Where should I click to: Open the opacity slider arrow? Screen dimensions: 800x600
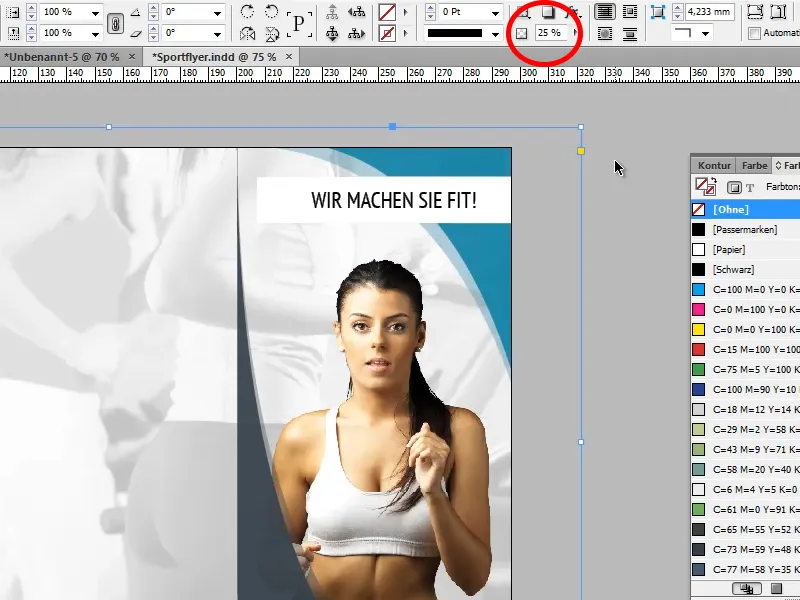pyautogui.click(x=576, y=33)
